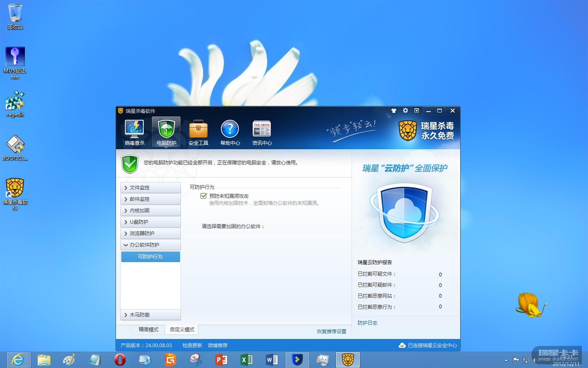The width and height of the screenshot is (588, 368).
Task: Click the Rising lion pet on desktop
Action: coord(531,305)
